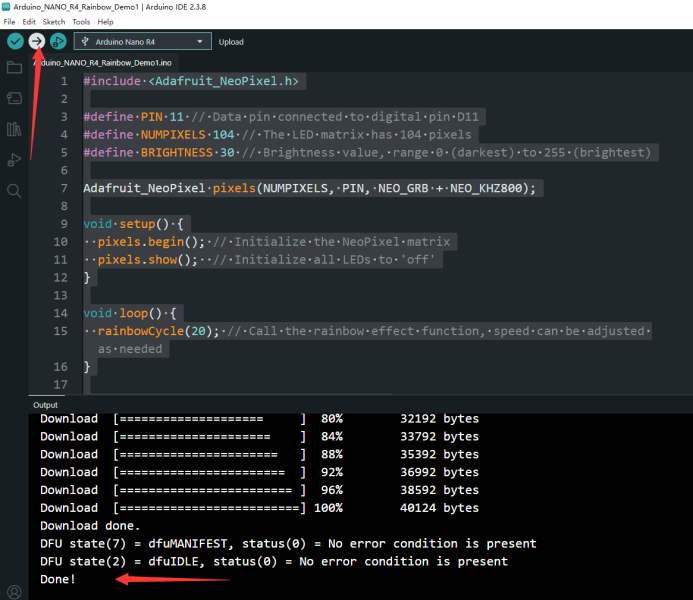693x600 pixels.
Task: Click the 80% download progress output line
Action: (259, 419)
